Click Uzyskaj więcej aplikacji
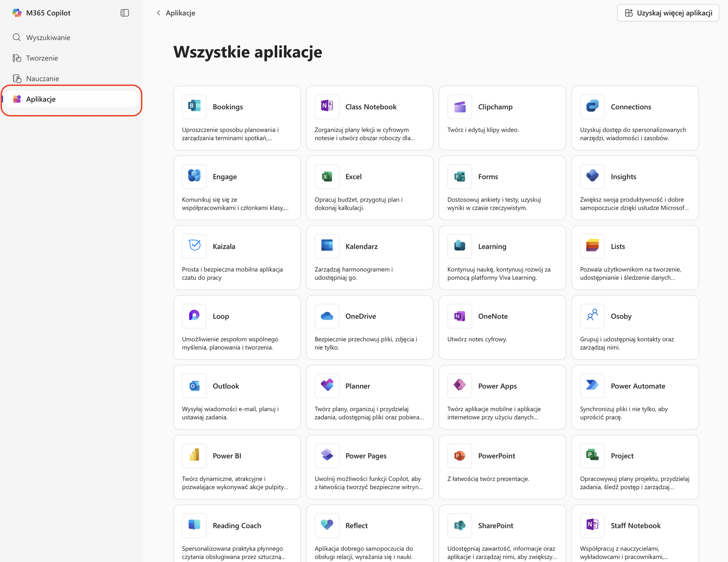 pos(668,13)
